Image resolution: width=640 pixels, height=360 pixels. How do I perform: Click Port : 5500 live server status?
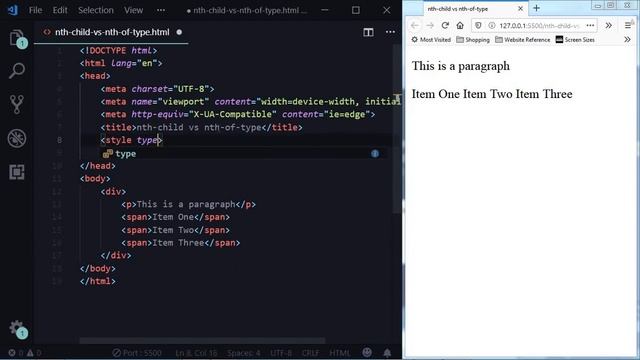(x=137, y=353)
